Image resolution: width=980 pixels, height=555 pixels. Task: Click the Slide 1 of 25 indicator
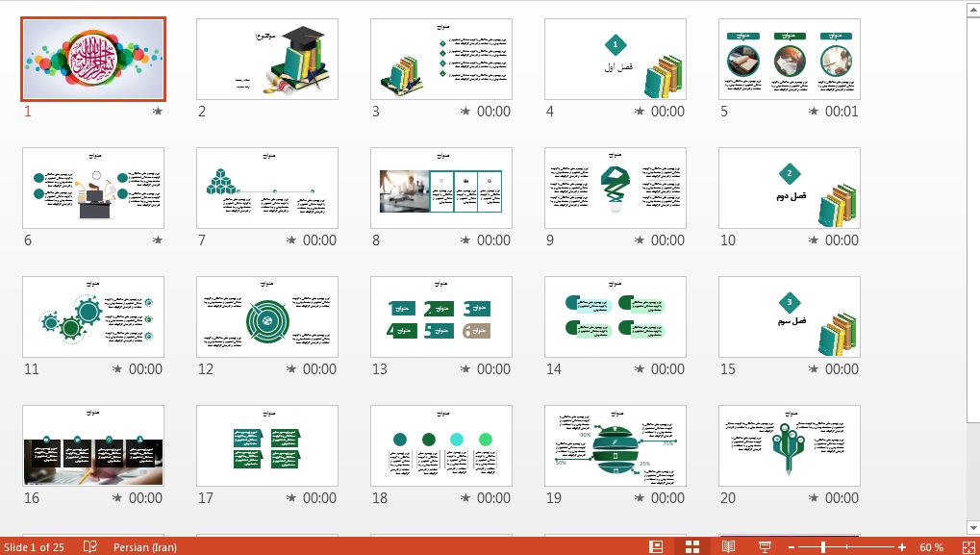pos(34,546)
